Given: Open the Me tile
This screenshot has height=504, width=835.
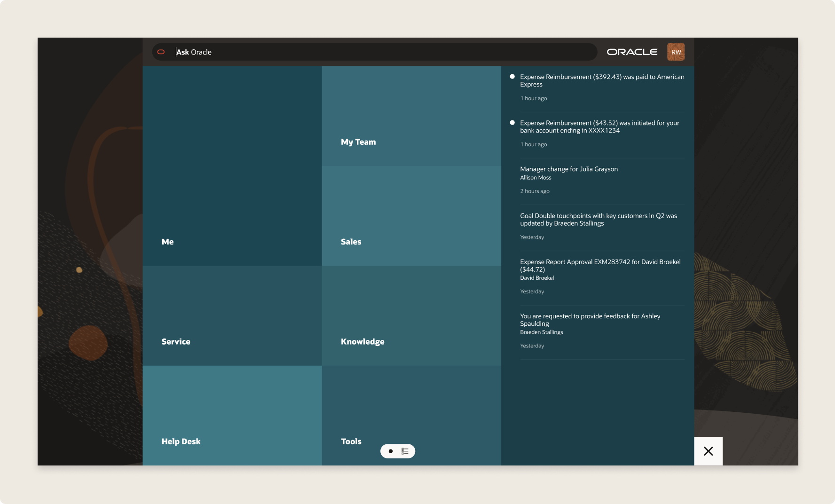Looking at the screenshot, I should point(232,166).
